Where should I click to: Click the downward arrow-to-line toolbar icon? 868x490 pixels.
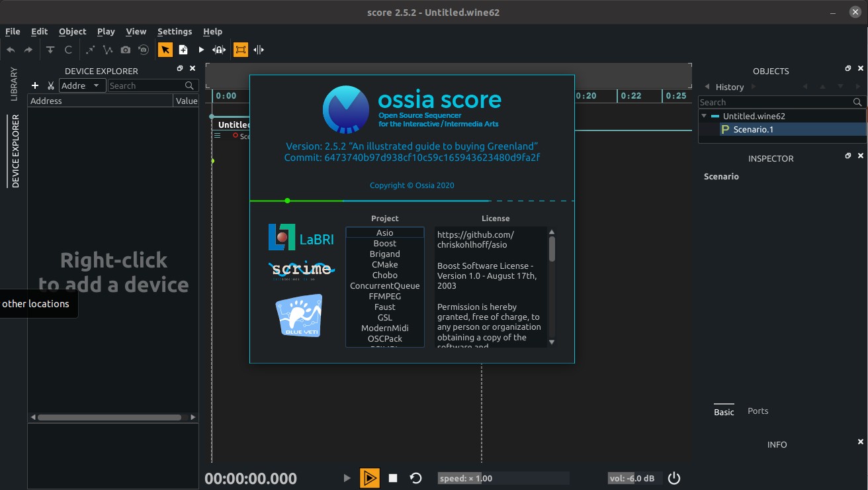[x=50, y=50]
